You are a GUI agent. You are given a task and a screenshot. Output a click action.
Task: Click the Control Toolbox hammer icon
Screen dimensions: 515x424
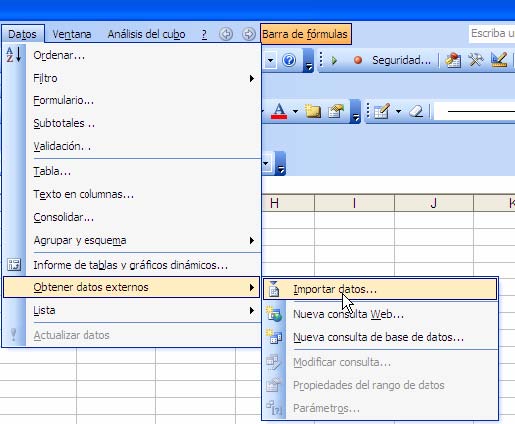[476, 60]
